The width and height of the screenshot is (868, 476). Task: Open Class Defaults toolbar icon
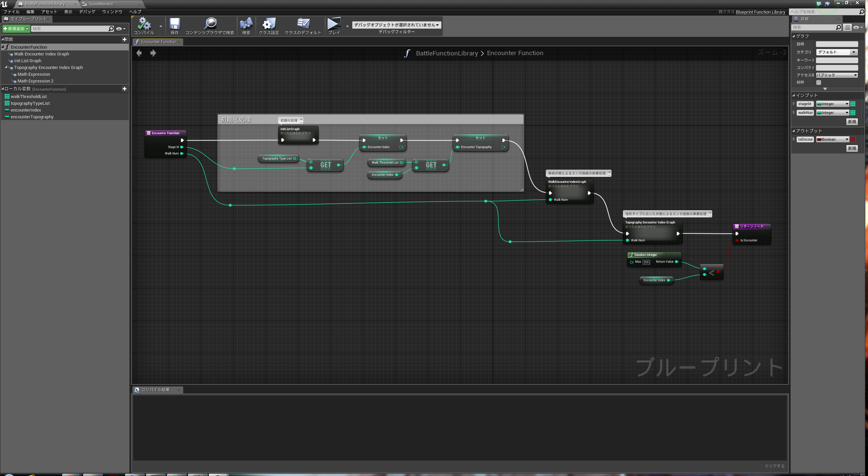point(303,24)
